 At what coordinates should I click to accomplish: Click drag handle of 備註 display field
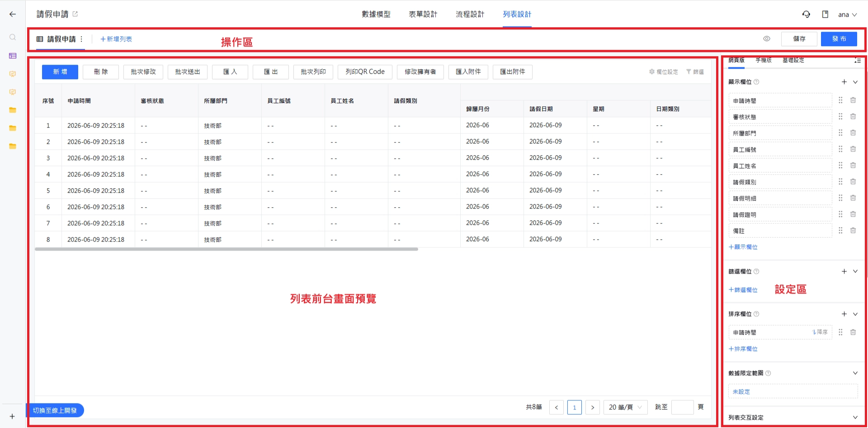pyautogui.click(x=840, y=230)
